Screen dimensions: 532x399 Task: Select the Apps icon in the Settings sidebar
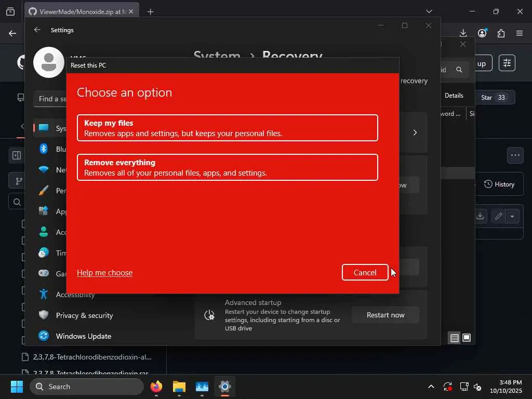44,211
